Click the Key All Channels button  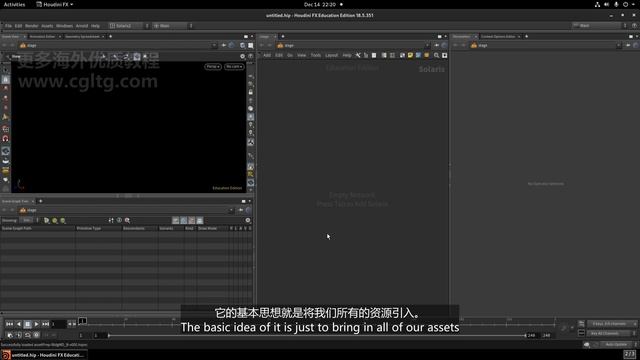pos(610,333)
